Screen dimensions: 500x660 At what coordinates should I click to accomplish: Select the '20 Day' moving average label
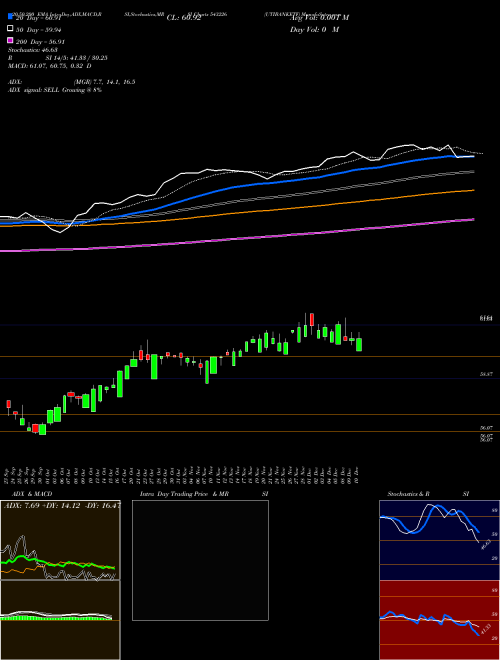click(x=39, y=18)
